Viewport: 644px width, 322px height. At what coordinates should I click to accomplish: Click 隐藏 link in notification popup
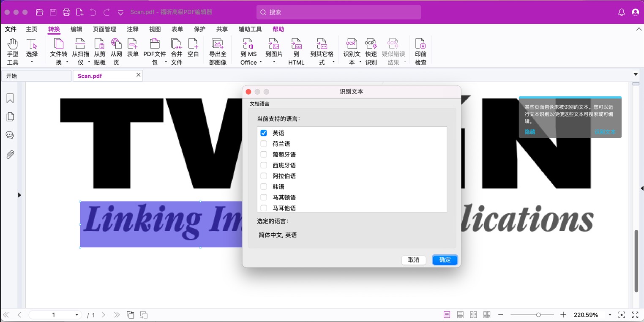click(x=530, y=132)
